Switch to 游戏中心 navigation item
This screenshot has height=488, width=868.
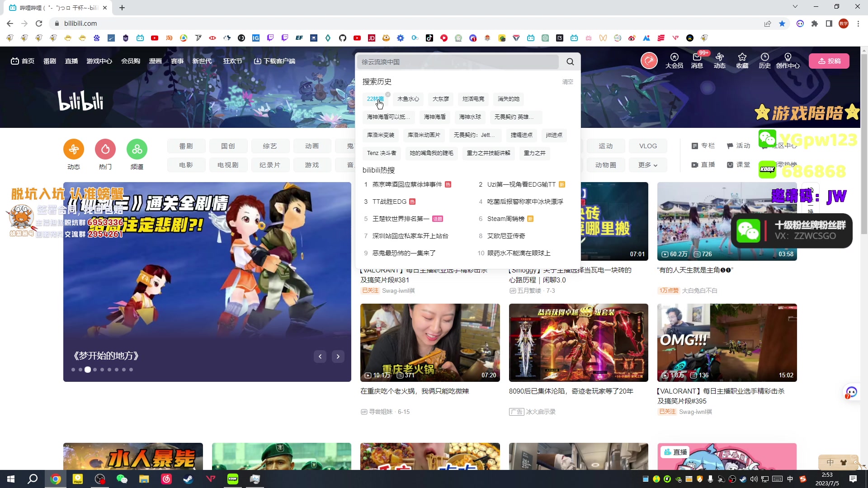pyautogui.click(x=99, y=61)
